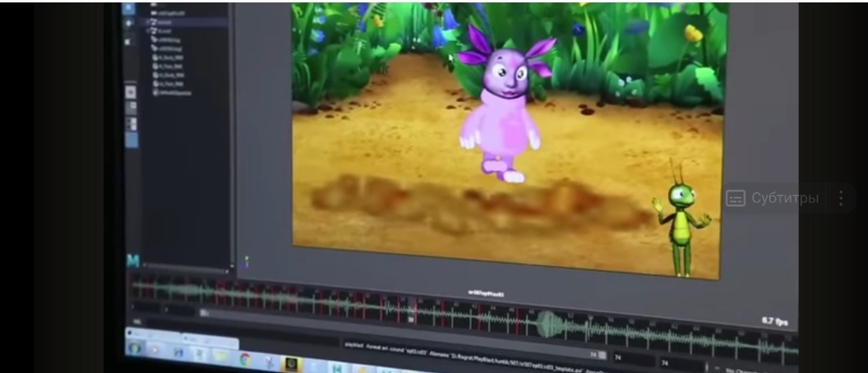Viewport: 868px width, 373px height.
Task: Switch to the two-pane layout icon
Action: coord(131,108)
